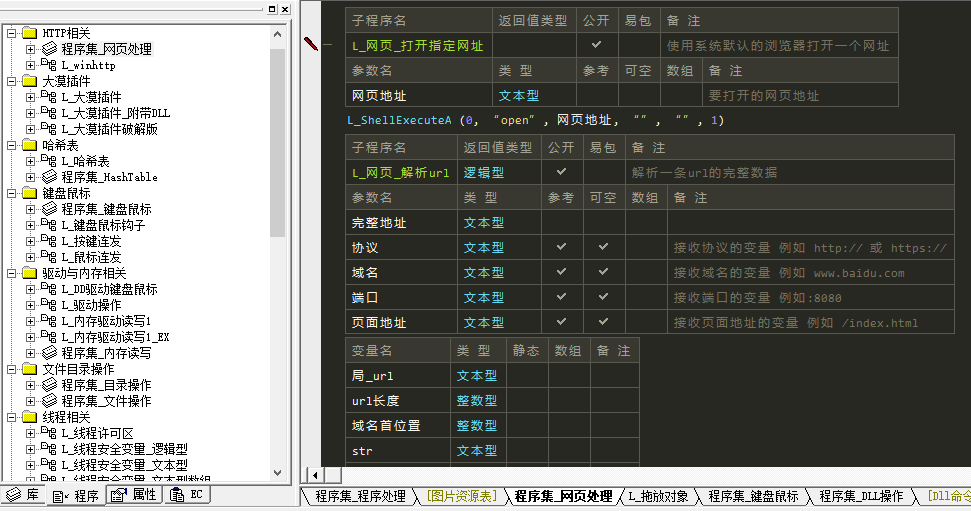Toggle 可空 checkmark on the 协议 parameter
The width and height of the screenshot is (971, 511).
(x=603, y=247)
